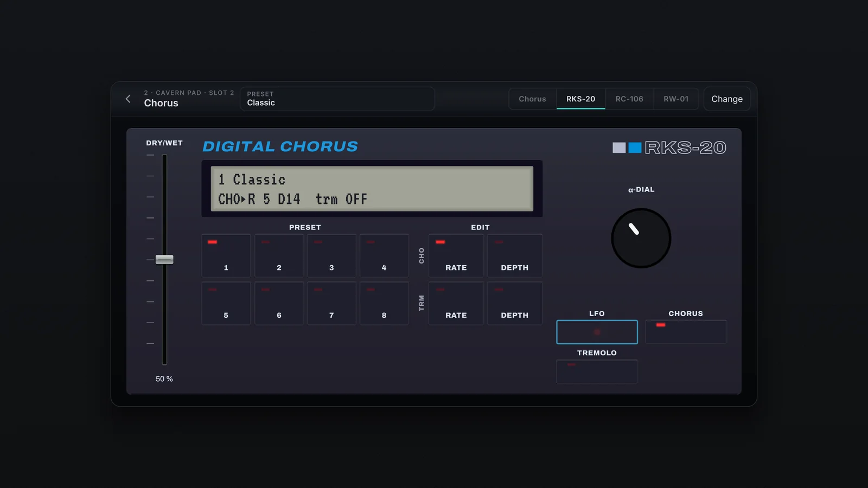Image resolution: width=868 pixels, height=488 pixels.
Task: Switch to the Chorus tab
Action: 532,99
